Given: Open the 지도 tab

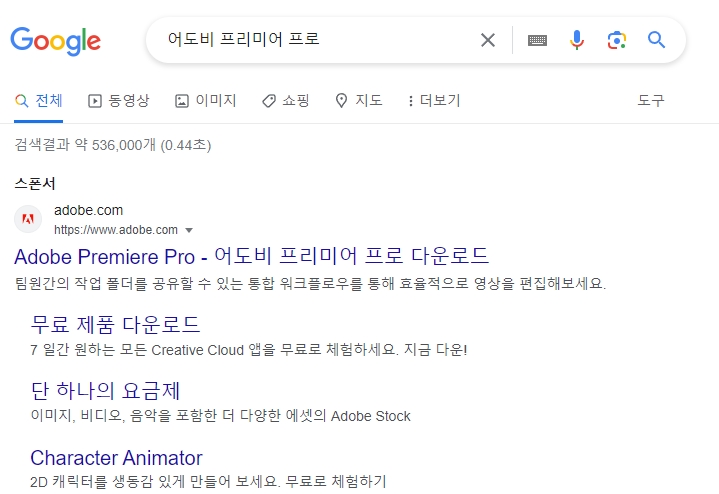Looking at the screenshot, I should pos(359,100).
